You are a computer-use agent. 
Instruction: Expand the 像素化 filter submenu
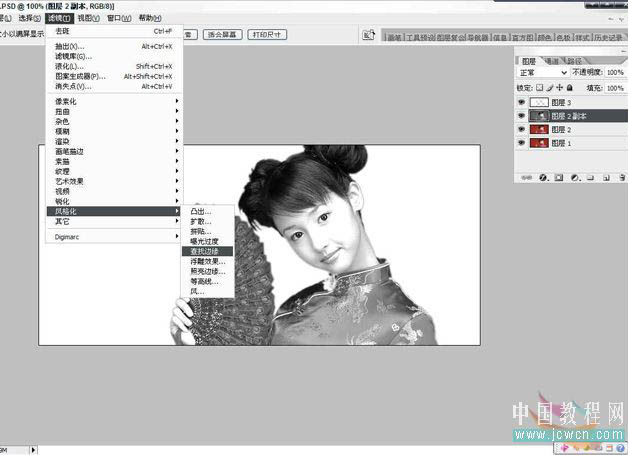(x=114, y=101)
